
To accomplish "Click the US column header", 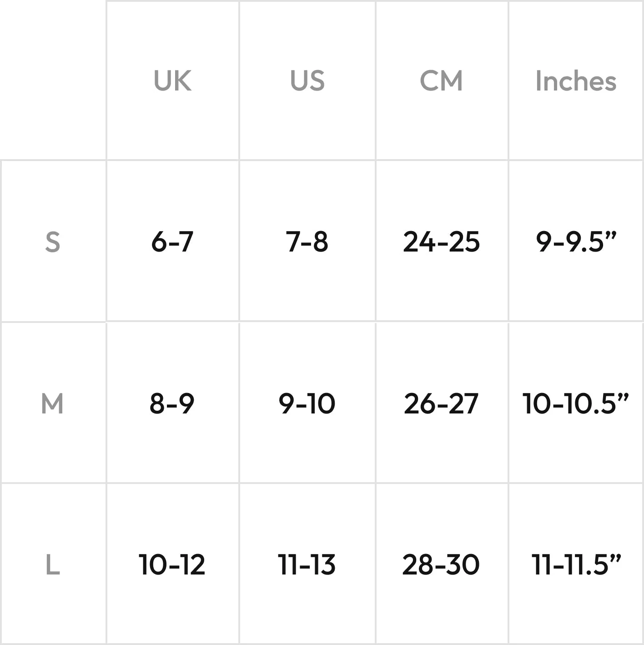I will (x=307, y=81).
